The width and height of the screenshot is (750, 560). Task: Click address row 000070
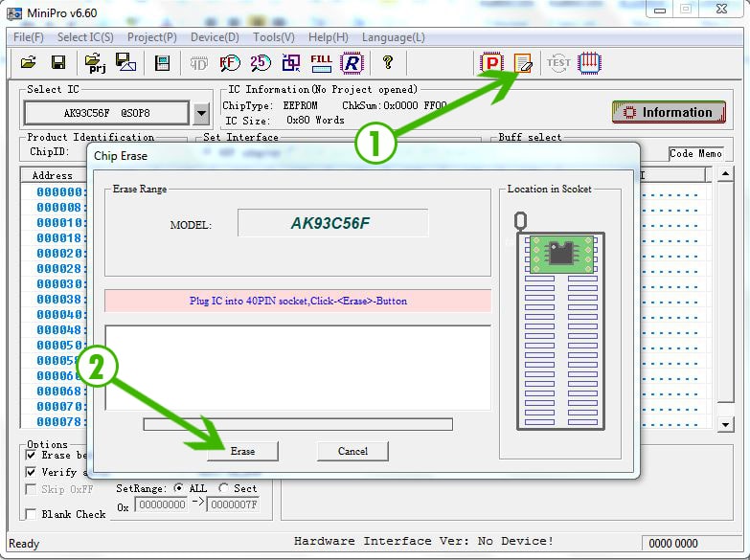[61, 407]
